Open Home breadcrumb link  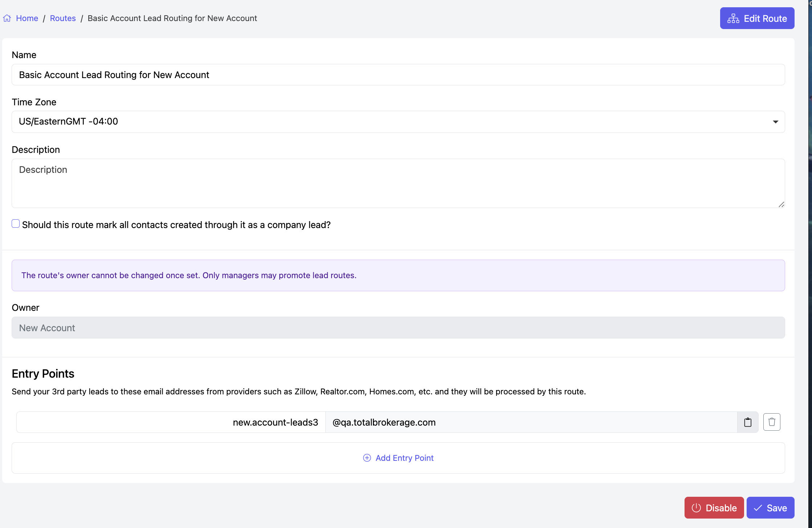click(27, 18)
